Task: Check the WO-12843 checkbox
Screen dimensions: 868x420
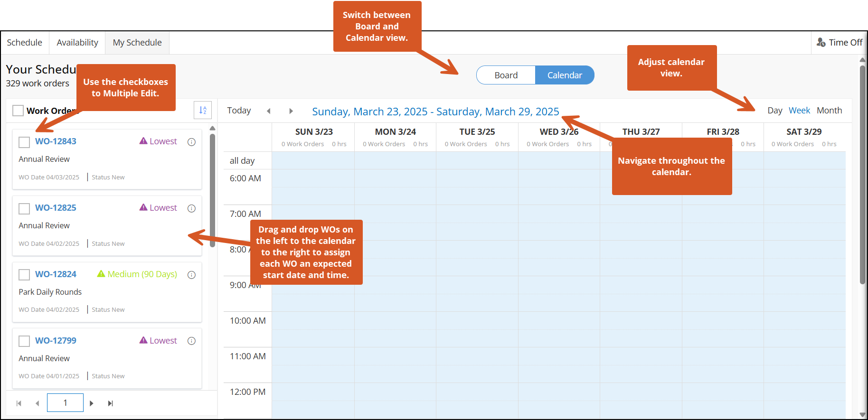Action: coord(24,142)
